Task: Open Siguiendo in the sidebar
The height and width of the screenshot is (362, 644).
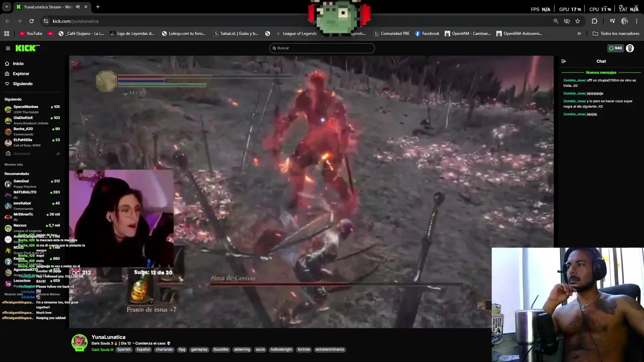Action: (x=22, y=83)
